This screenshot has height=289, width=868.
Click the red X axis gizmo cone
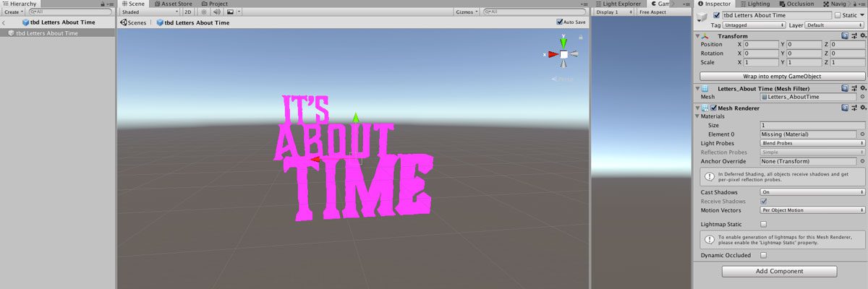[x=553, y=54]
